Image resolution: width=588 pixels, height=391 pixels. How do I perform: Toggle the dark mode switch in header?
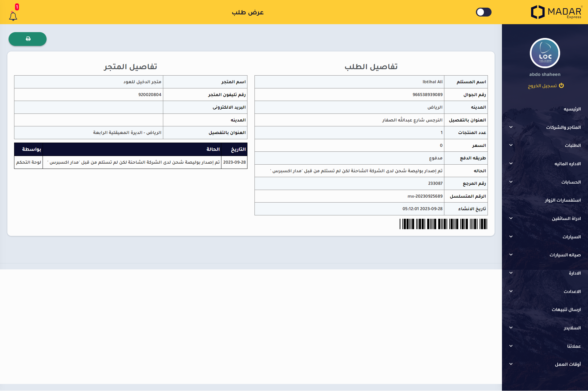[x=484, y=12]
